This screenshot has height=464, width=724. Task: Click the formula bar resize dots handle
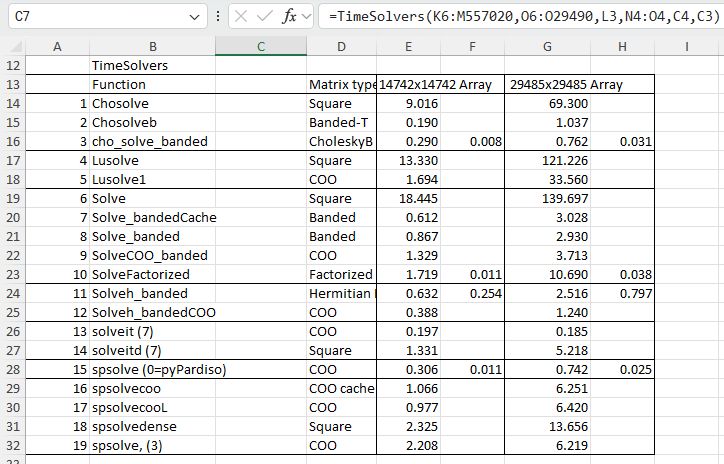218,17
